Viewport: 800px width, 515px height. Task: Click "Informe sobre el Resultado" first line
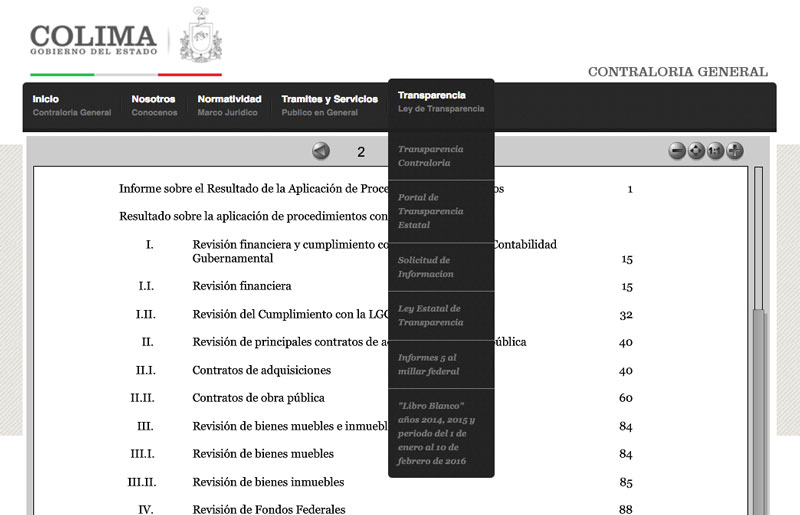254,189
